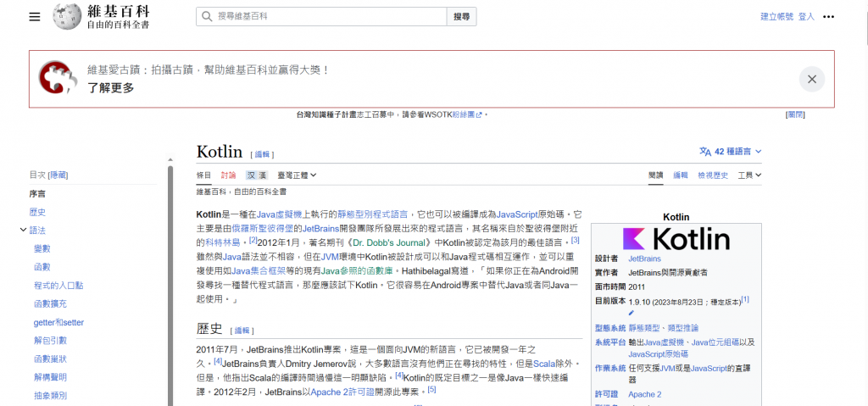Click the 型態系統 label link in infobox

point(610,328)
